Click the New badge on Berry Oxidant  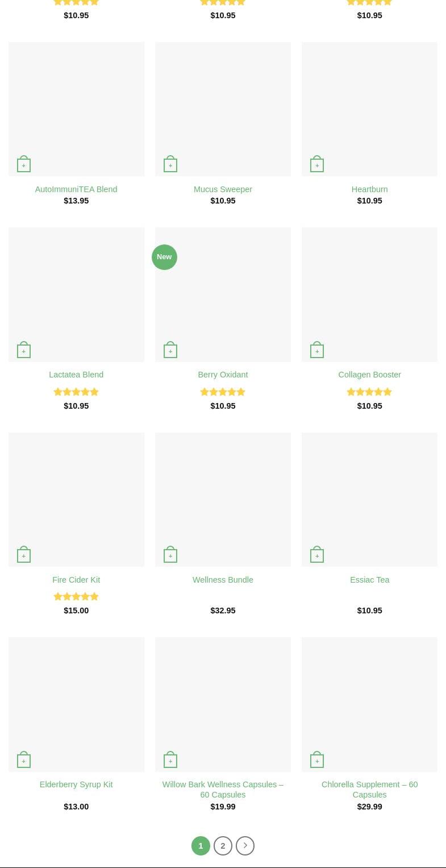[x=164, y=257]
